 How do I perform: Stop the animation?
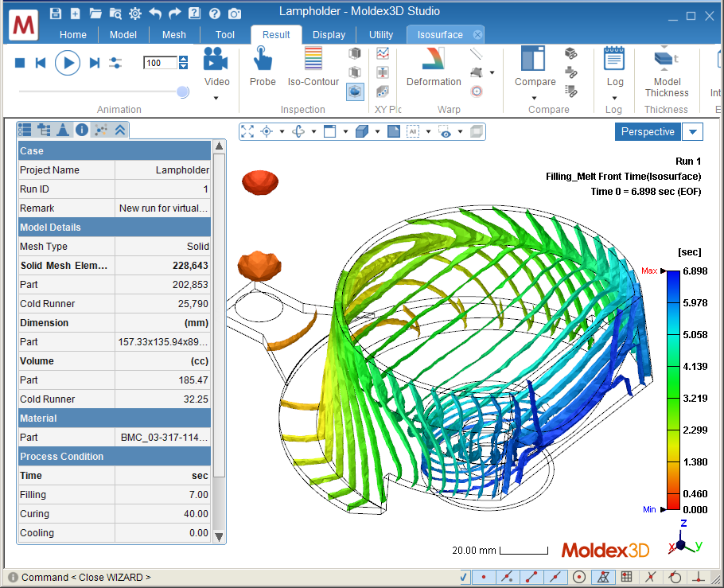(19, 63)
